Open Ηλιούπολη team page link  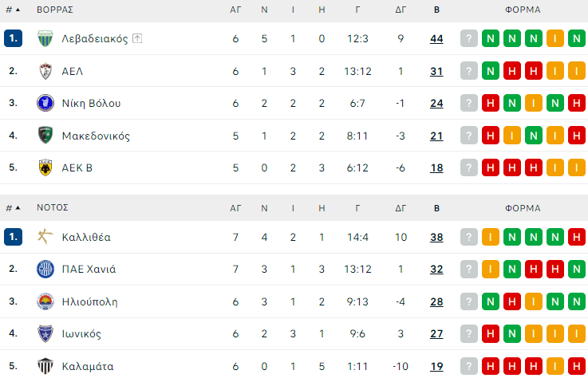tap(87, 301)
